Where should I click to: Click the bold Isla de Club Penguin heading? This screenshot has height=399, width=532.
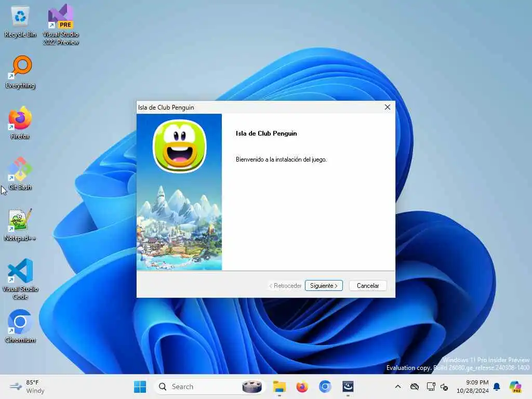click(267, 134)
